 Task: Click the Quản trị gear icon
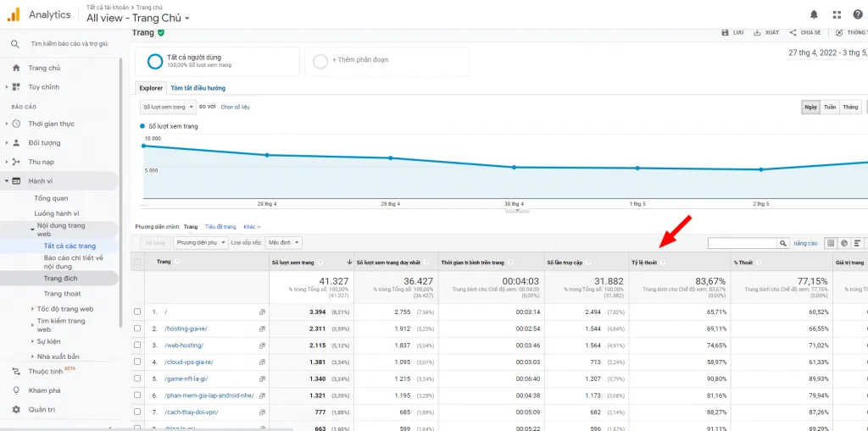click(x=16, y=410)
